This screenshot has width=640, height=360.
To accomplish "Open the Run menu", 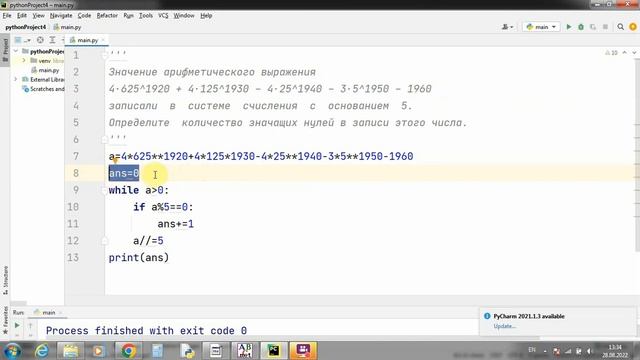I will [x=128, y=16].
